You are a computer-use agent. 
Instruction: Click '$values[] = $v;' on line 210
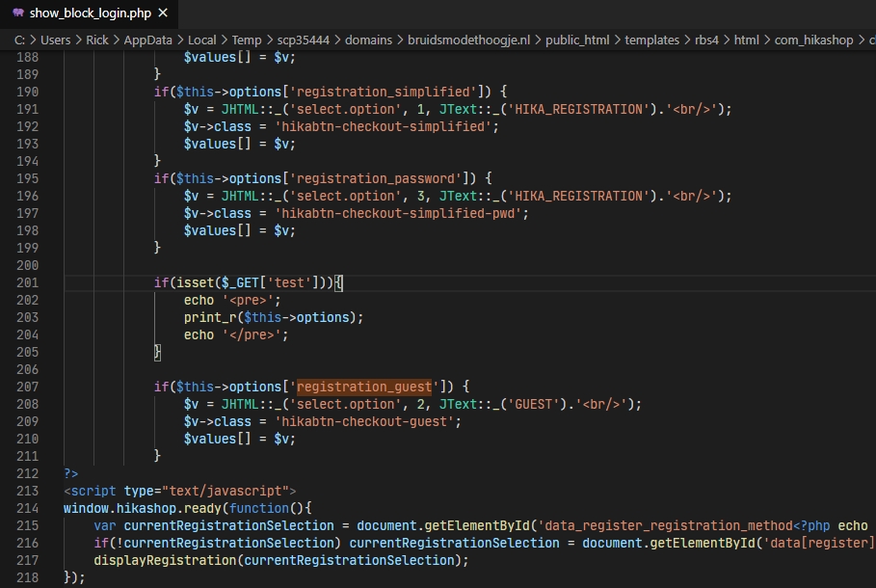pos(240,439)
